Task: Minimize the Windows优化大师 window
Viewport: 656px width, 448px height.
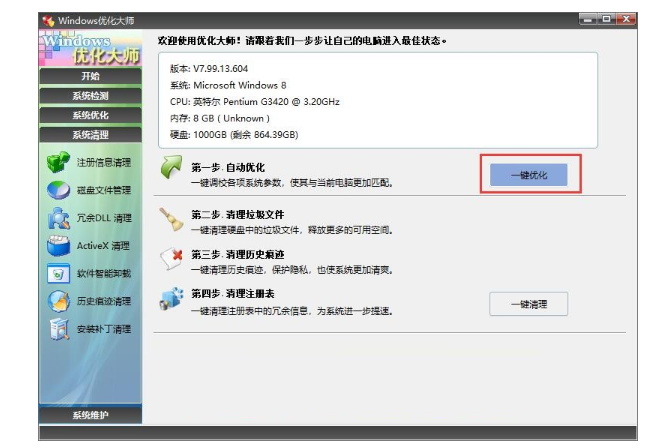Action: (588, 19)
